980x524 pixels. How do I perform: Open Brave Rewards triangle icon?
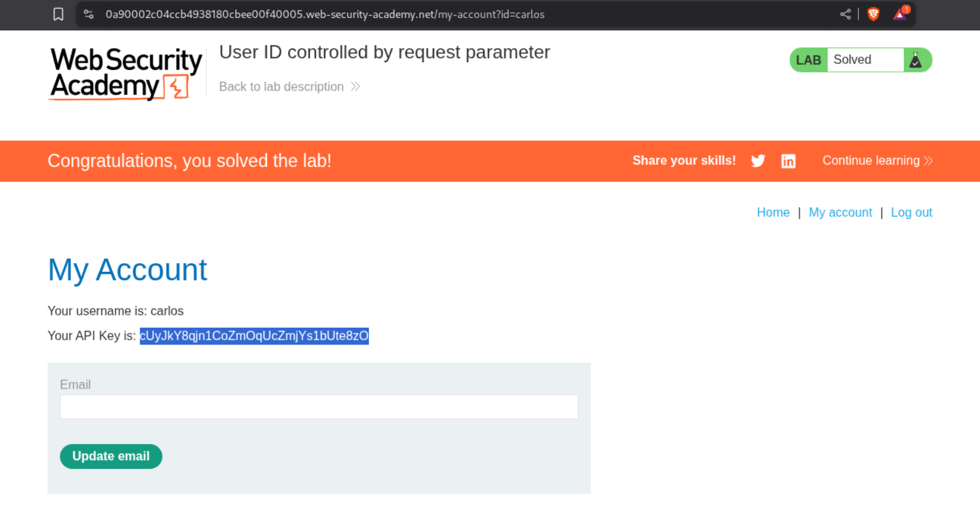coord(900,14)
